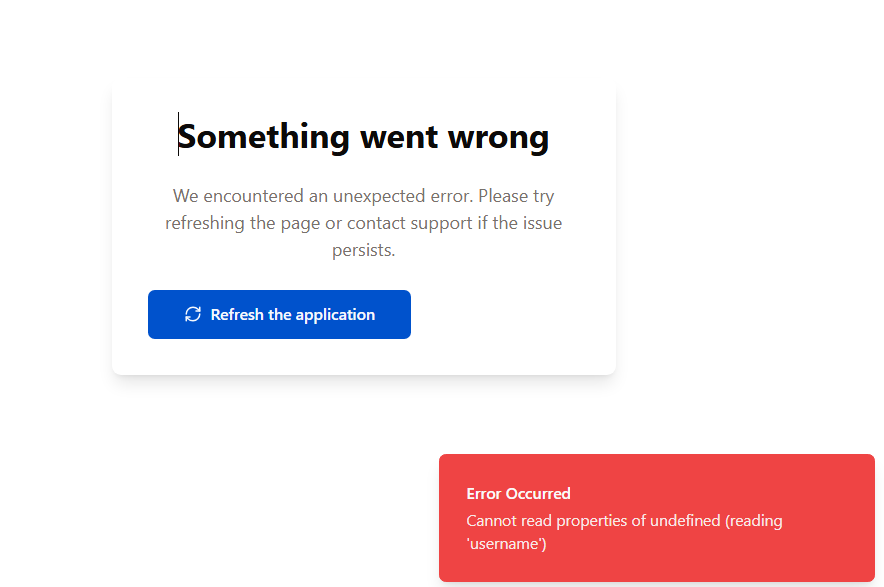The height and width of the screenshot is (587, 884).
Task: Click the "refreshing the page" phrase
Action: point(242,223)
